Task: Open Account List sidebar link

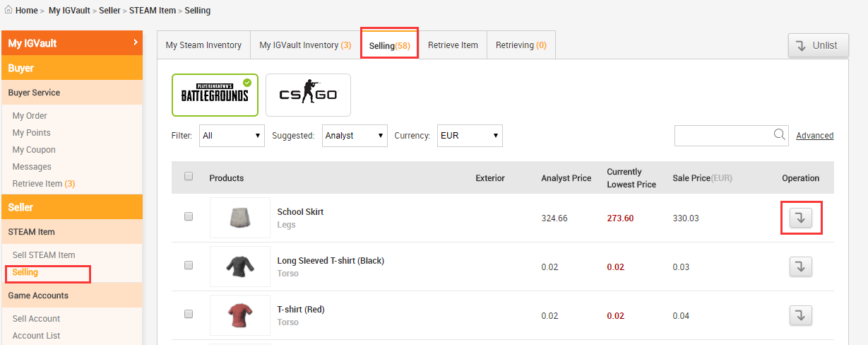Action: (36, 336)
